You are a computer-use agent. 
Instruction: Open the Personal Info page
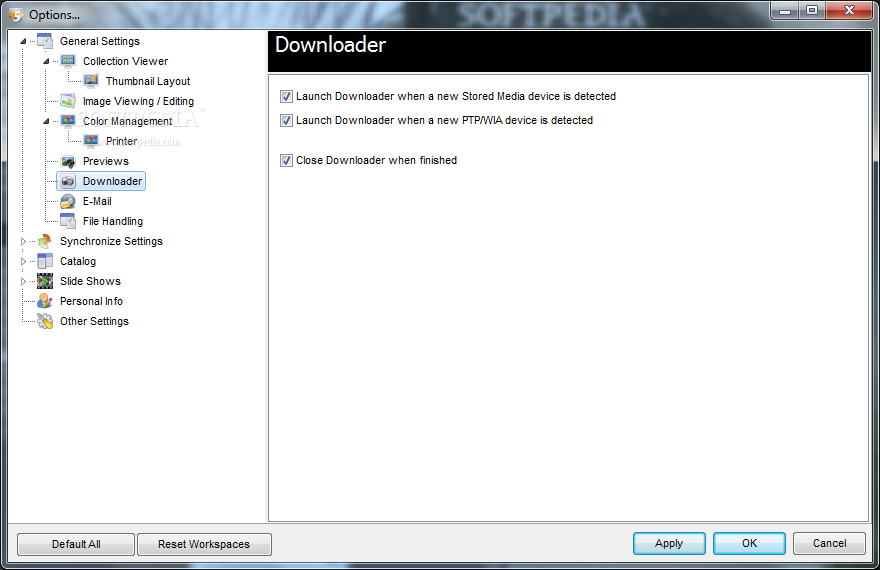coord(91,301)
